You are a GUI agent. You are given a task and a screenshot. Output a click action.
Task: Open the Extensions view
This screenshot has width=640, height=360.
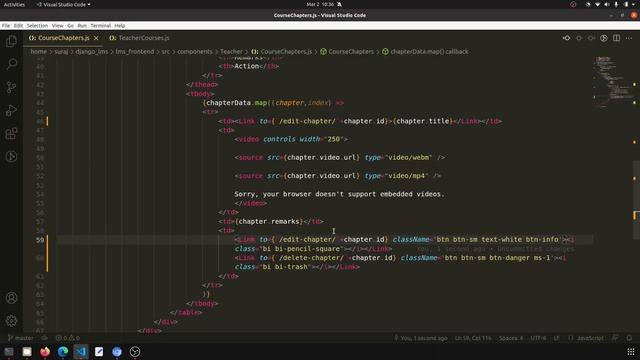click(x=11, y=133)
